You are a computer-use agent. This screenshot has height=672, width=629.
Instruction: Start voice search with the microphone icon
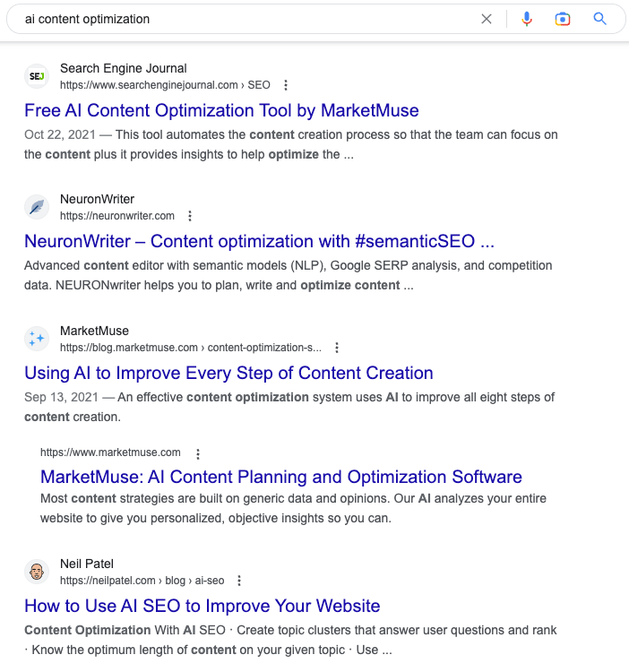527,19
